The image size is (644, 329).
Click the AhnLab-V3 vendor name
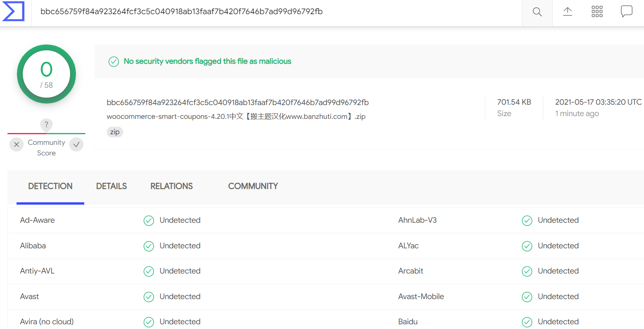(x=418, y=220)
